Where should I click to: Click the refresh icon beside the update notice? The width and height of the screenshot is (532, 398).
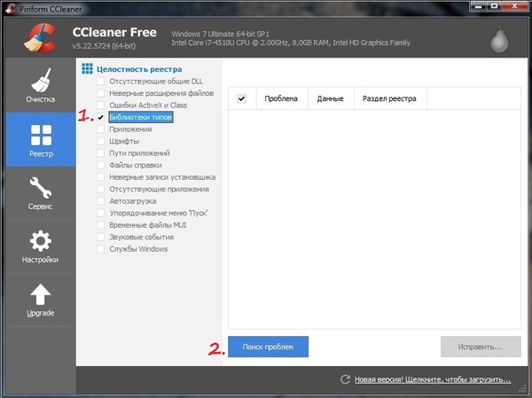pyautogui.click(x=345, y=379)
